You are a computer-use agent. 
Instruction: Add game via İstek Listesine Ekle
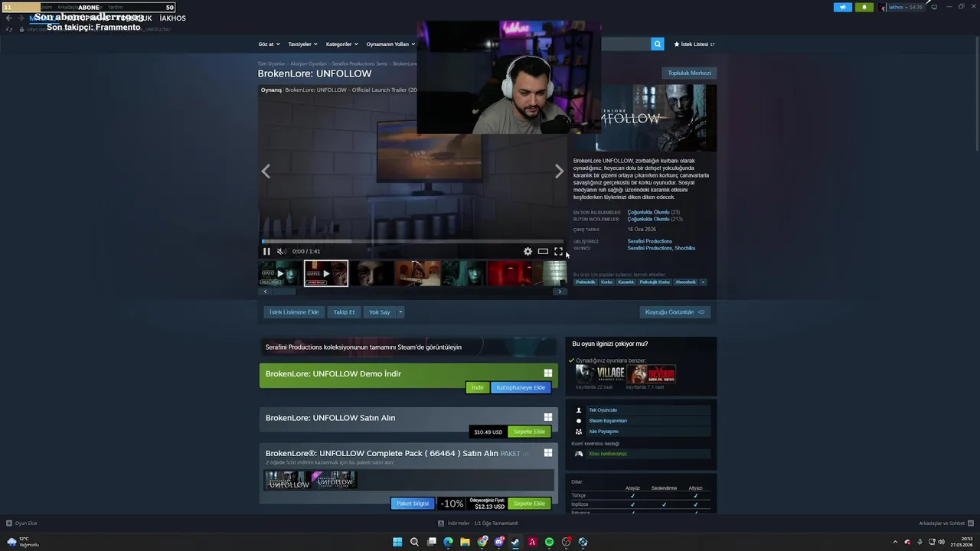[x=294, y=312]
